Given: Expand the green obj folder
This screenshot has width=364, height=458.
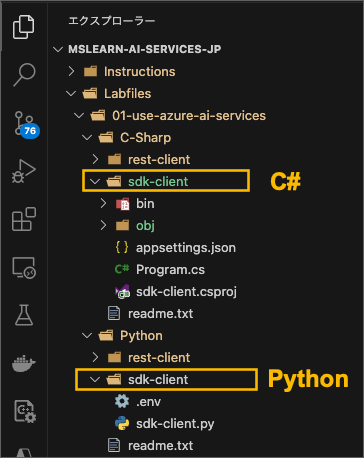Looking at the screenshot, I should [103, 226].
